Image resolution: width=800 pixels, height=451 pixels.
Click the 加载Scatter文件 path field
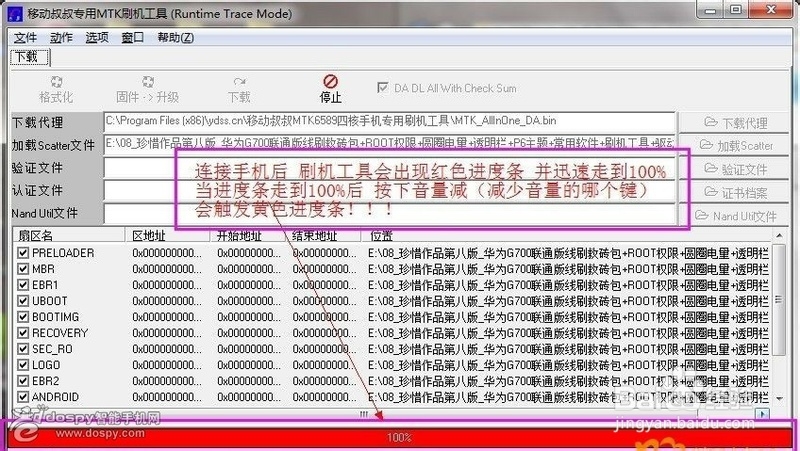pos(389,144)
